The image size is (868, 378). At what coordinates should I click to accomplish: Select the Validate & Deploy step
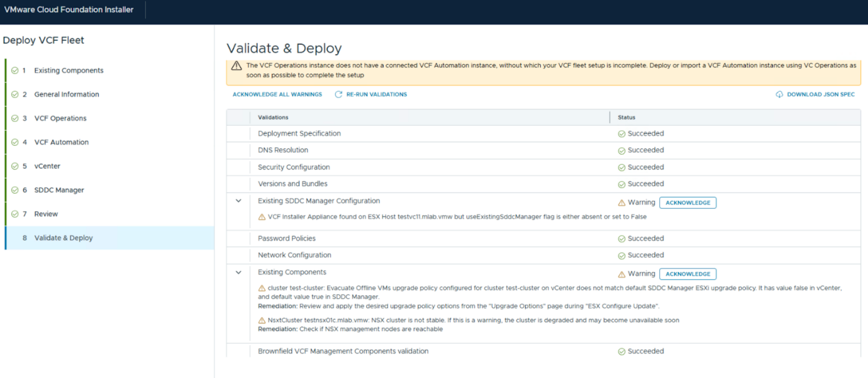click(x=63, y=238)
